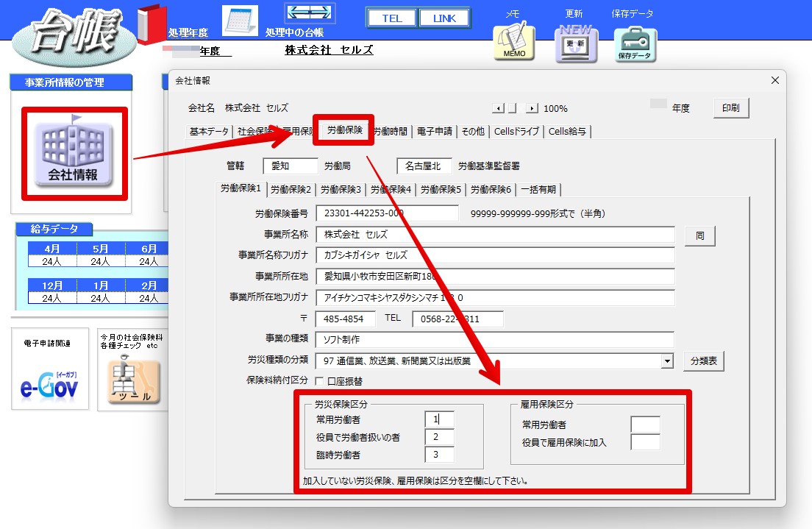Screen dimensions: 812x529
Task: Open the 分類表 button
Action: (x=704, y=361)
